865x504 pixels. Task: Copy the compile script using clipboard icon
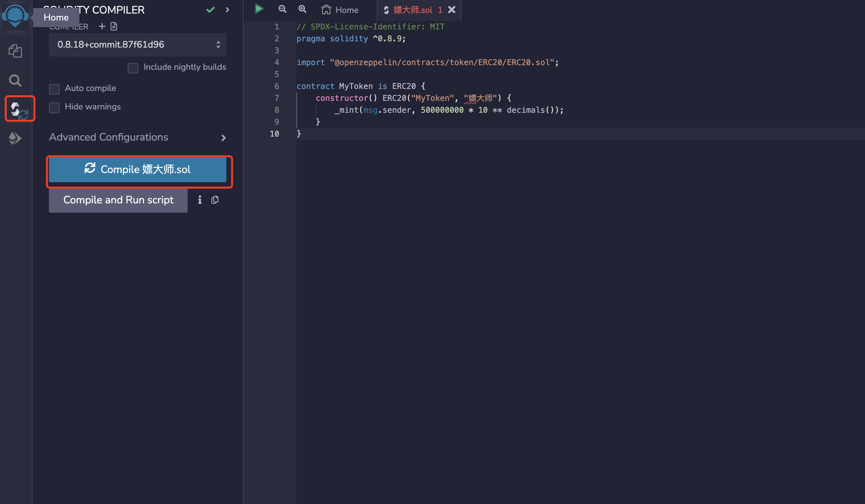[x=215, y=200]
